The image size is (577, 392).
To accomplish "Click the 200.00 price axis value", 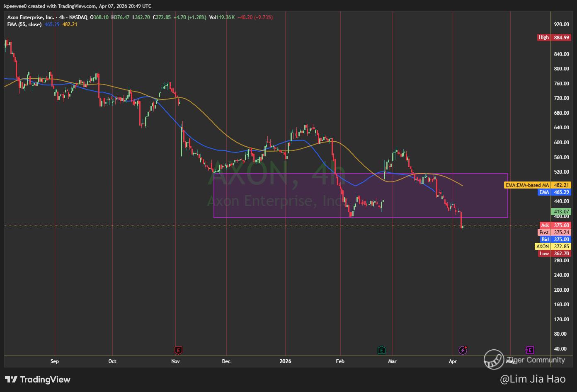I will coord(562,290).
